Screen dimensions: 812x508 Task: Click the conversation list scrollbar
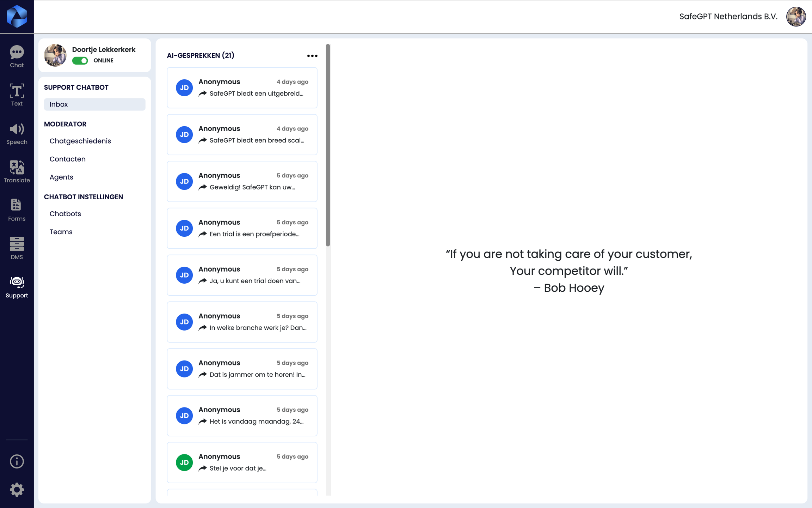328,145
